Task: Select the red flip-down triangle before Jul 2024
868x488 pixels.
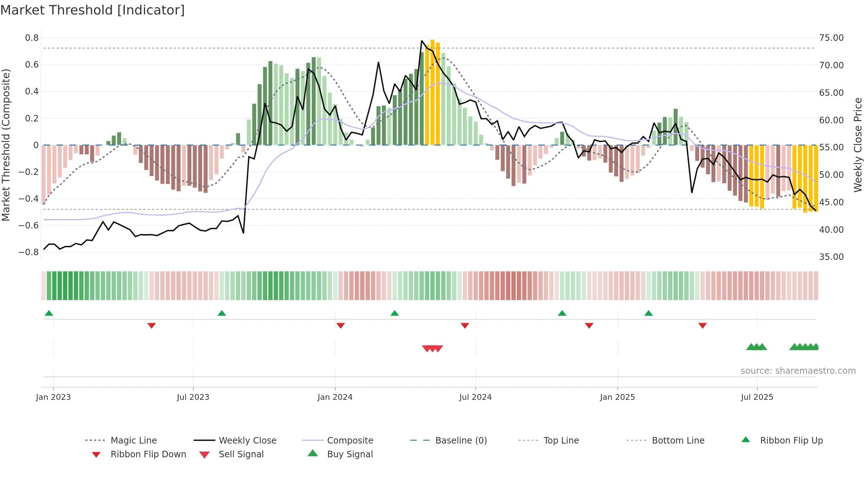Action: coord(465,326)
